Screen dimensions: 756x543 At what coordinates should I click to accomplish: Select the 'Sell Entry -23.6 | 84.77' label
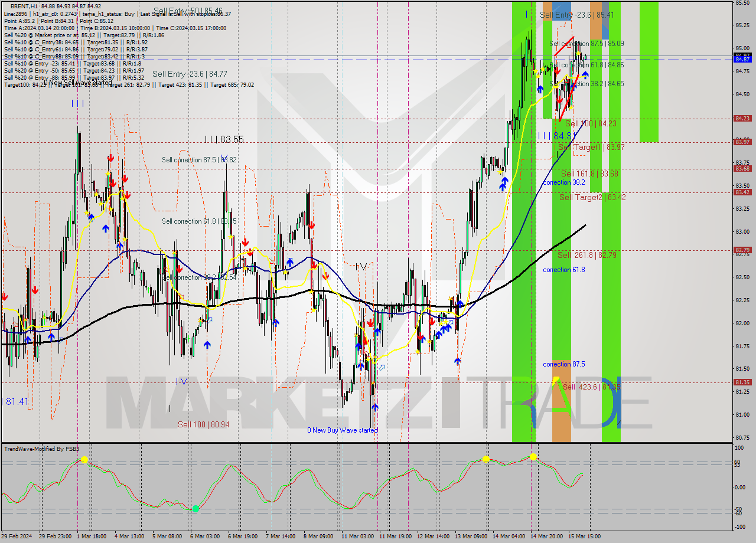(190, 74)
